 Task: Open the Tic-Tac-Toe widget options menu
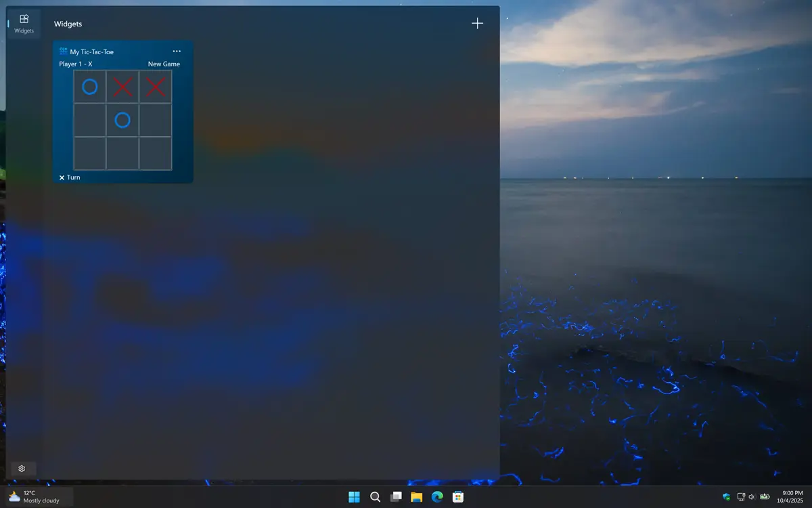pos(177,51)
